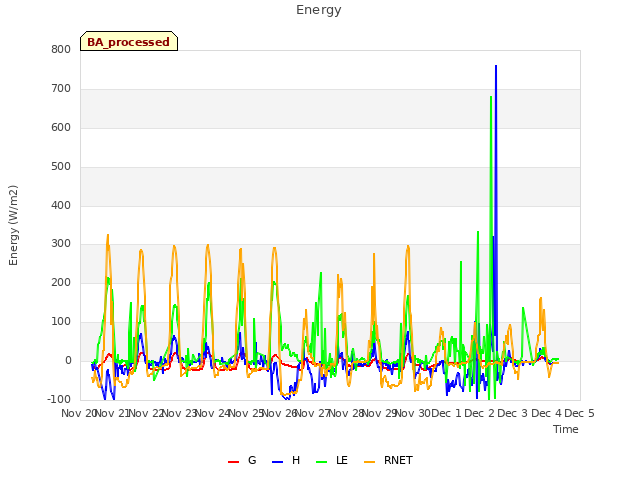Click the 0 y-axis tick label
Viewport: 640px width, 480px height.
click(x=68, y=361)
